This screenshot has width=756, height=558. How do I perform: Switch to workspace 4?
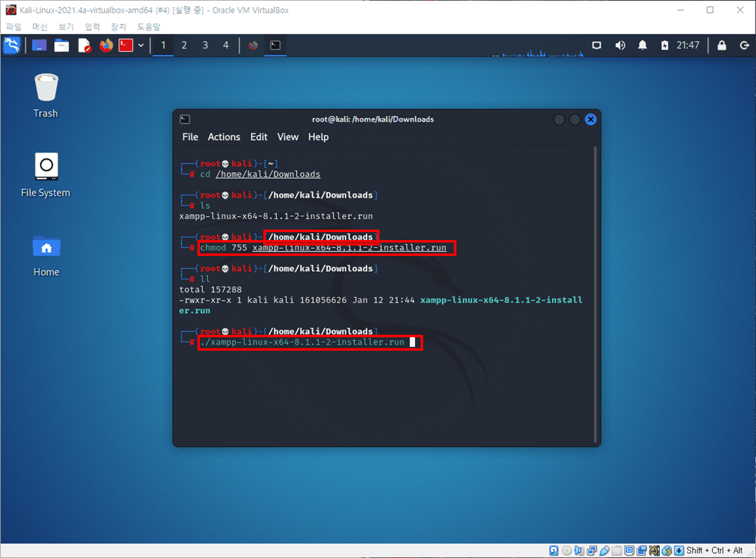[x=226, y=45]
